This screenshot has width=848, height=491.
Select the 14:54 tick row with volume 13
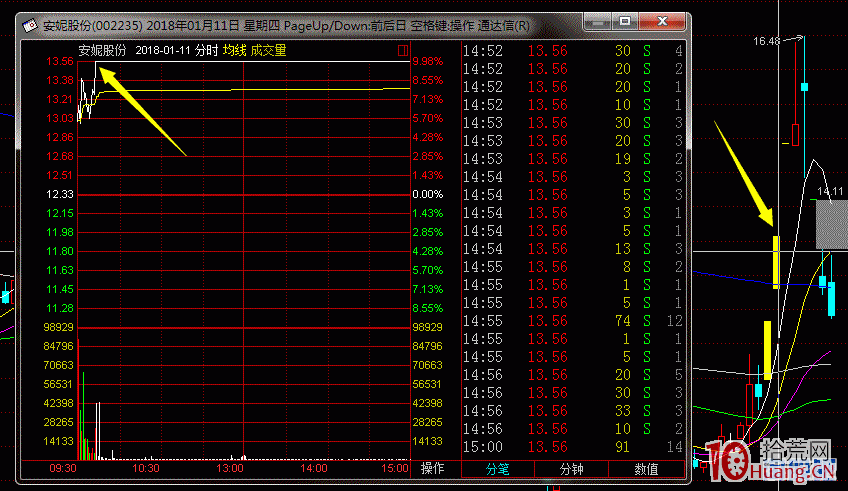(x=573, y=249)
